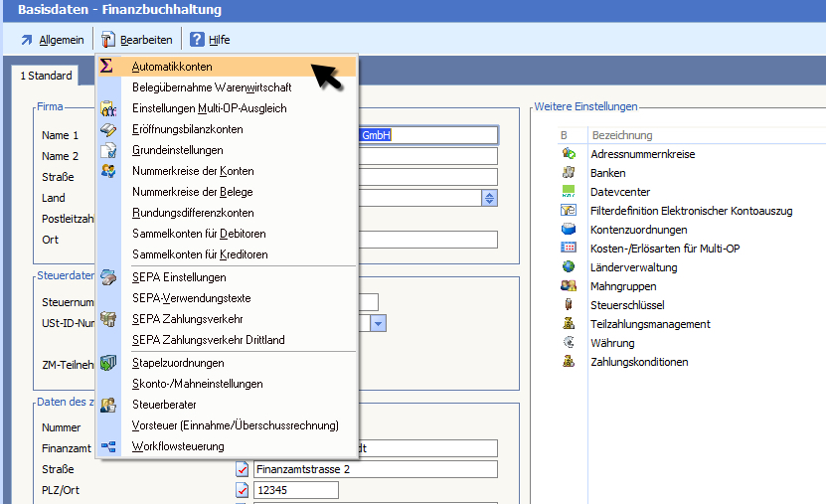
Task: Choose SEPA Zahlungsverkehr Drittland menu entry
Action: [x=208, y=340]
